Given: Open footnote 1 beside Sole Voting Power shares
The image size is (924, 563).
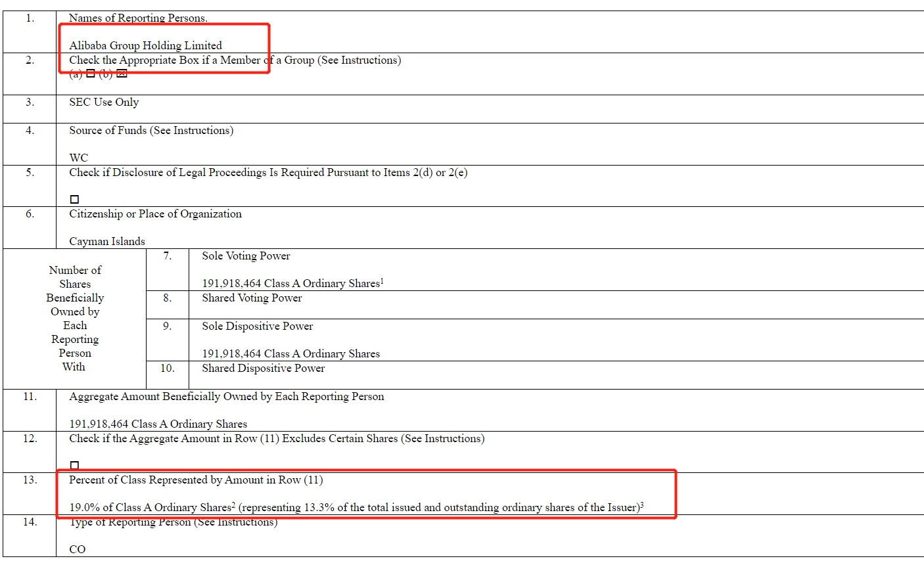Looking at the screenshot, I should coord(382,281).
